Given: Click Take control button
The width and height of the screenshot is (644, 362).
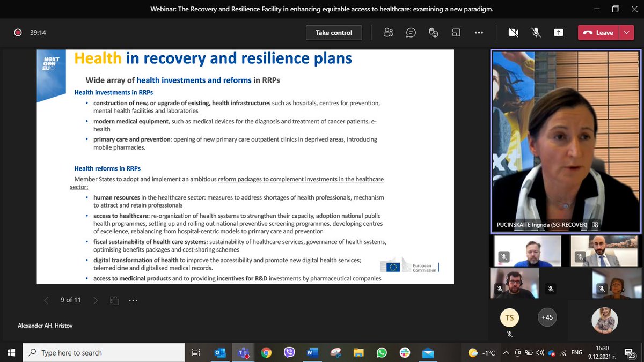Looking at the screenshot, I should coord(334,33).
